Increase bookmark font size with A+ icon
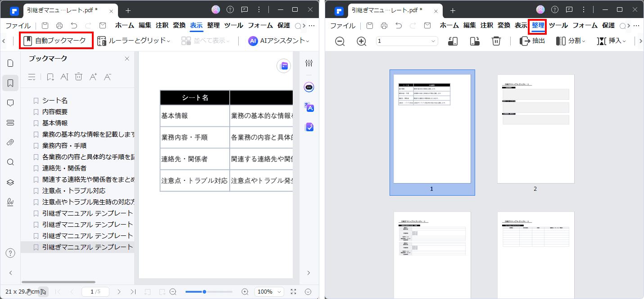This screenshot has width=644, height=299. (93, 77)
